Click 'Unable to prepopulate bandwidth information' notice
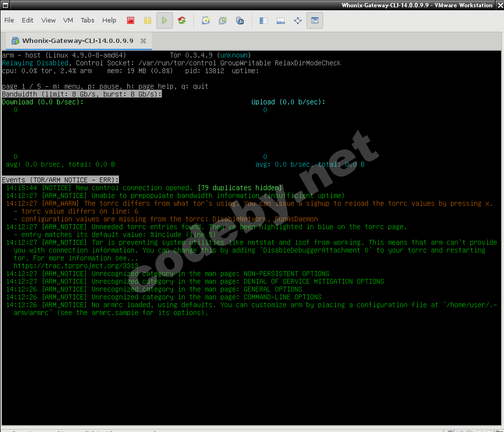Image resolution: width=504 pixels, height=432 pixels. pyautogui.click(x=175, y=196)
